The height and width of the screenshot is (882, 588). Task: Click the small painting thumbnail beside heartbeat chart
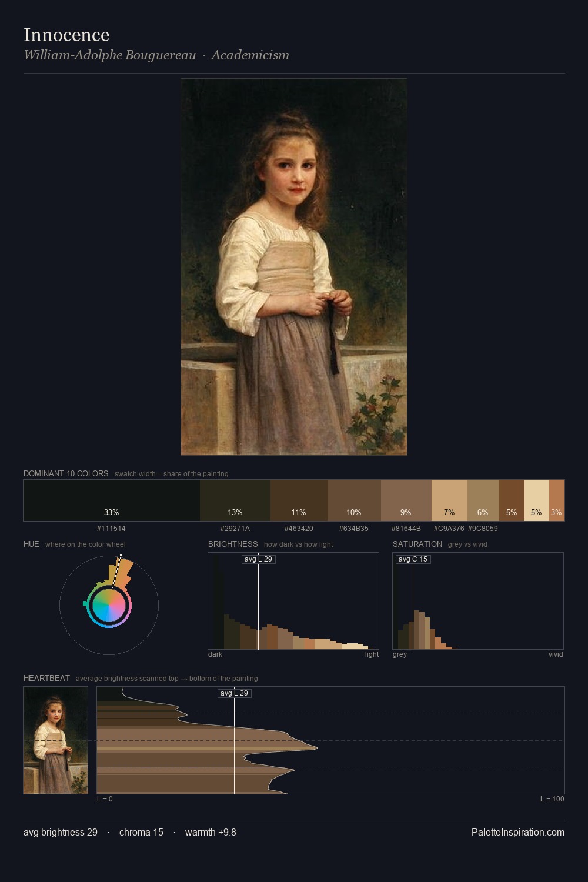pos(55,740)
